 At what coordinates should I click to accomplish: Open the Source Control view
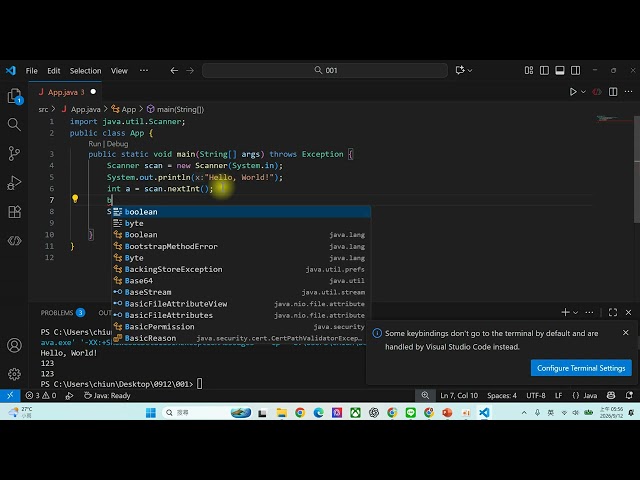(14, 153)
